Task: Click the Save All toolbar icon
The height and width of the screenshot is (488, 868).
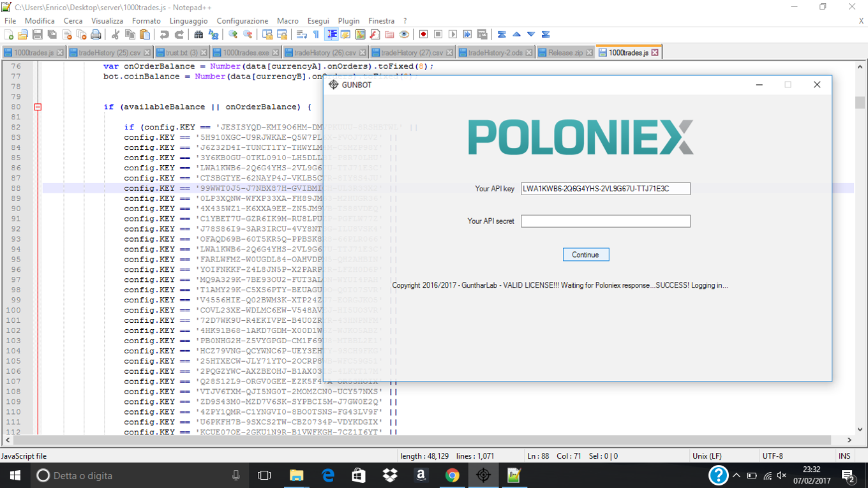Action: [52, 34]
